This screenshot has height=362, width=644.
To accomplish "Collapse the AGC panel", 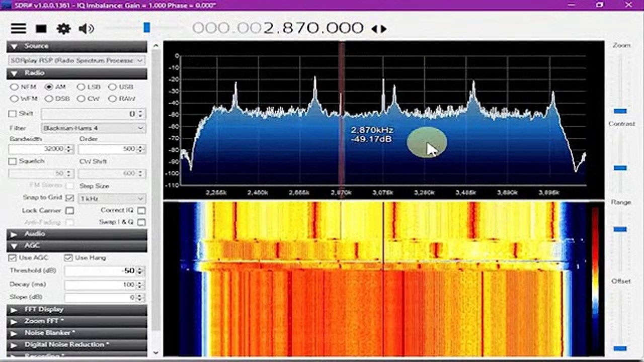I will click(77, 245).
